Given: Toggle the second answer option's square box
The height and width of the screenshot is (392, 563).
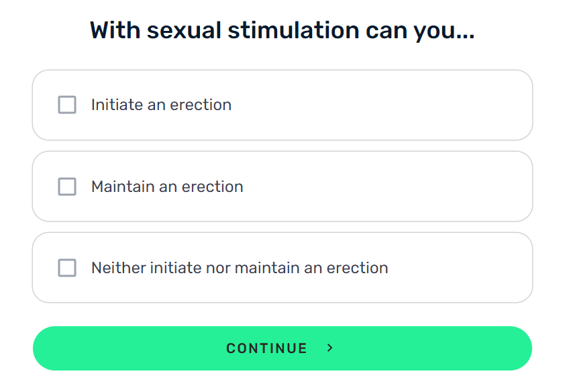Looking at the screenshot, I should coord(67,187).
